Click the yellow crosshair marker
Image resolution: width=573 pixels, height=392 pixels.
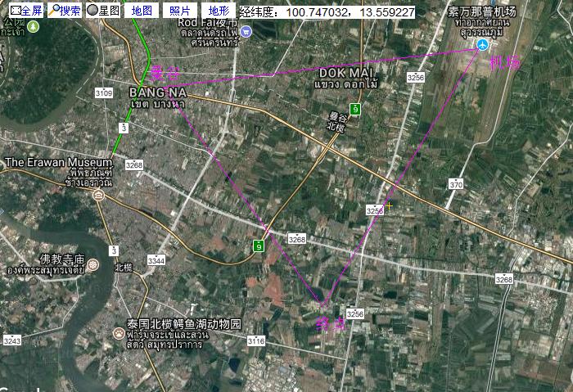(387, 206)
